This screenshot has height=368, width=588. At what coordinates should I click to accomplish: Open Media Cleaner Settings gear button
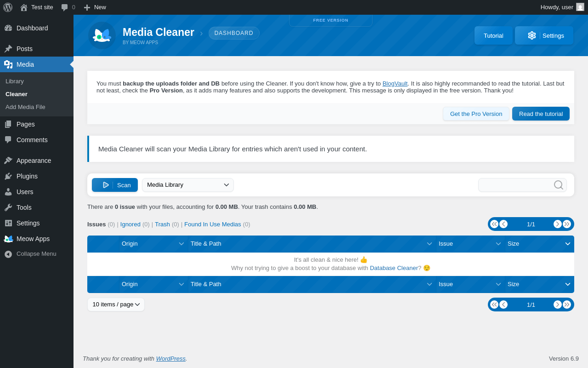point(544,35)
